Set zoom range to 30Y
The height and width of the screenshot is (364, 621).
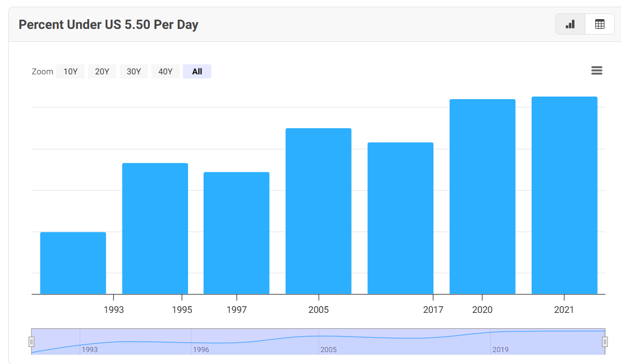(x=134, y=72)
